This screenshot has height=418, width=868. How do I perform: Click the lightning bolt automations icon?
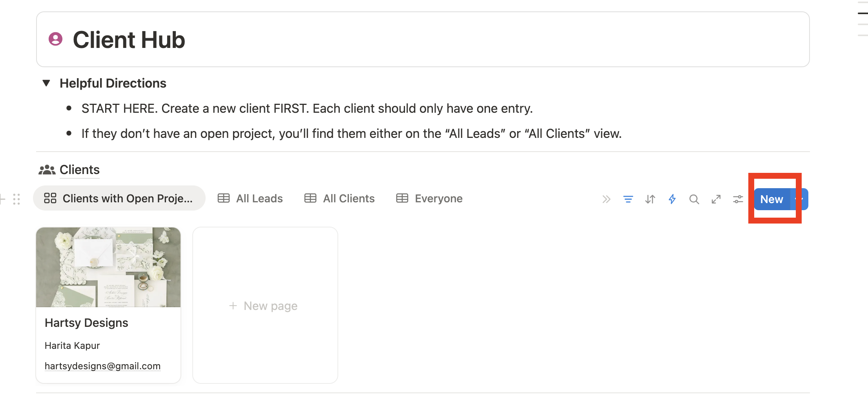[672, 199]
